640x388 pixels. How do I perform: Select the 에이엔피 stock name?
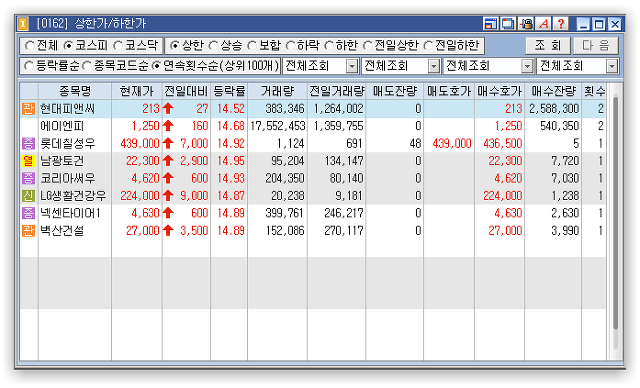tap(62, 126)
